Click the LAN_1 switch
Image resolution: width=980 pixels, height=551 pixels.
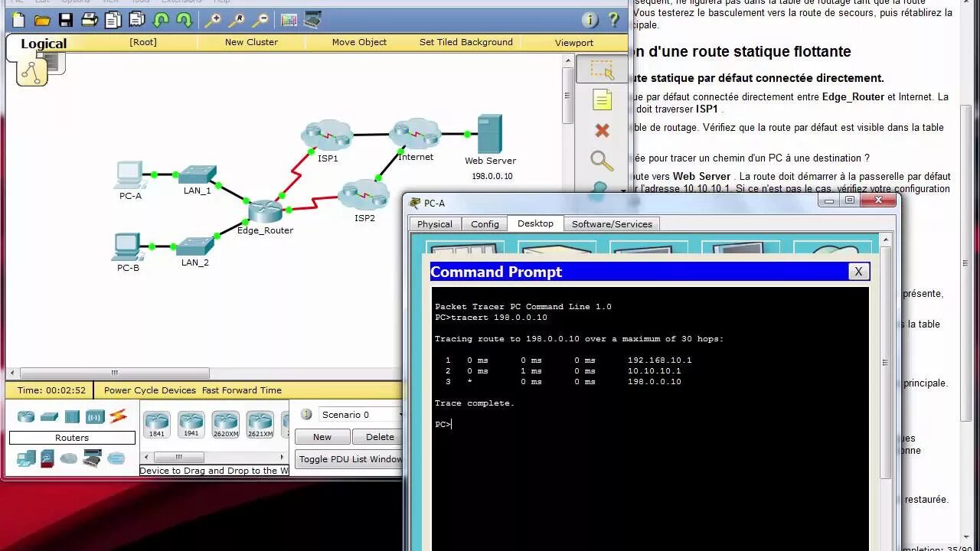(x=197, y=174)
